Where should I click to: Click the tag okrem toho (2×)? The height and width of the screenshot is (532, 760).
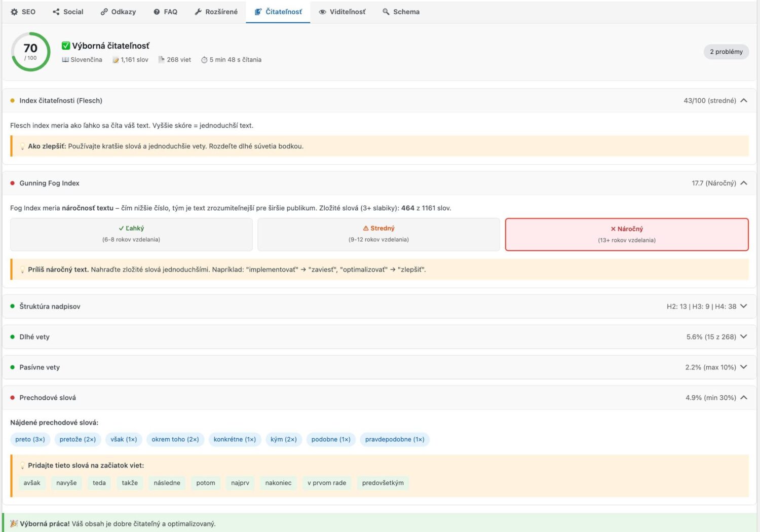[175, 439]
